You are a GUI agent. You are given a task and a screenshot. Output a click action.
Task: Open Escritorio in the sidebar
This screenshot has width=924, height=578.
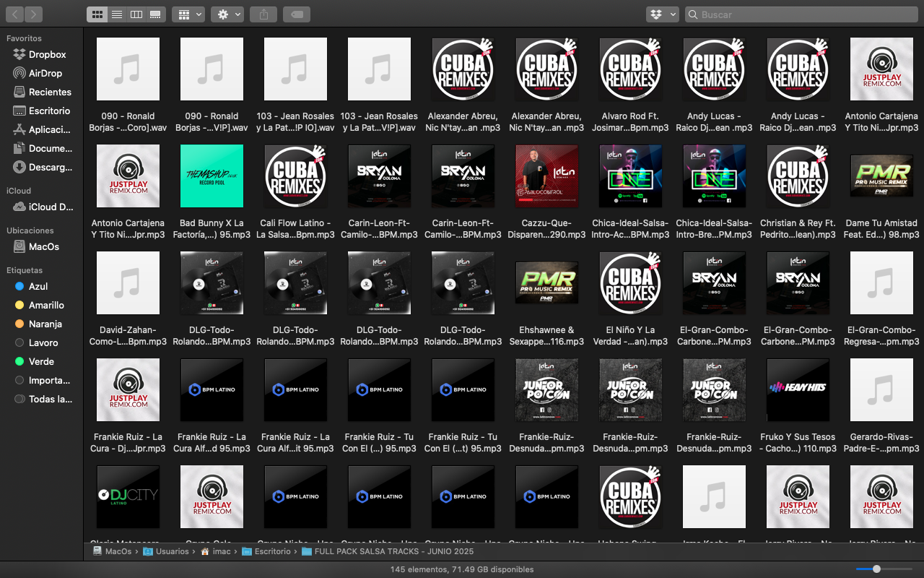49,111
